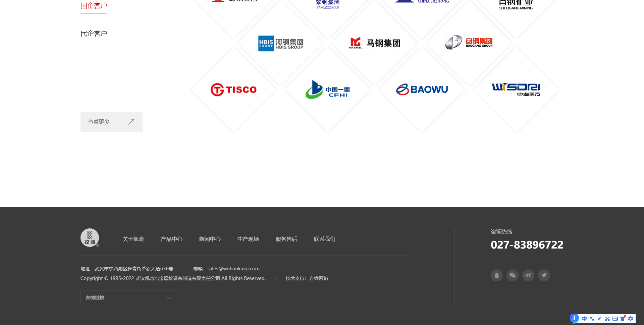Open IME settings gear icon

[631, 319]
